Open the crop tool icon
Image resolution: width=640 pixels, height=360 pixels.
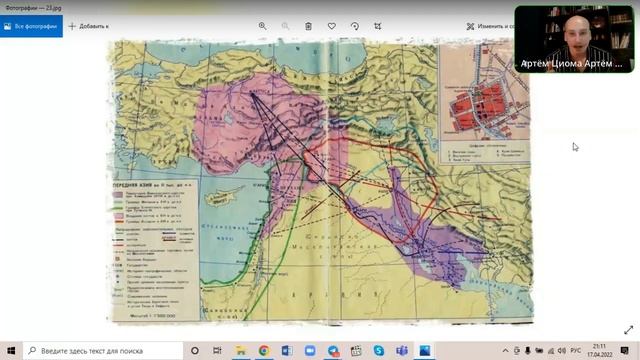[x=378, y=26]
